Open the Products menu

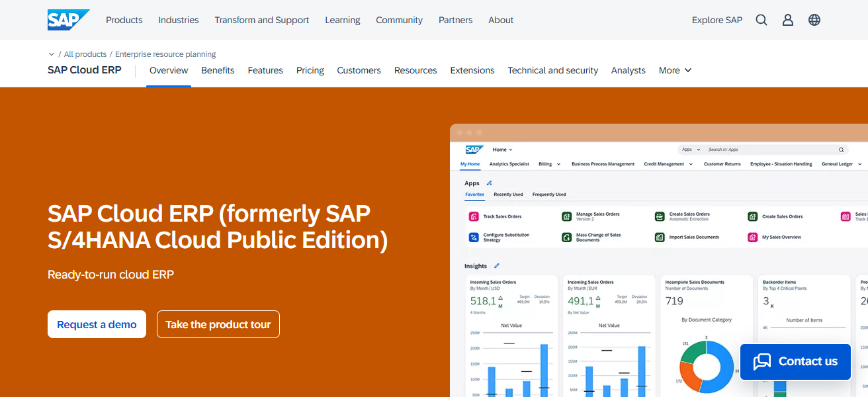[x=124, y=20]
